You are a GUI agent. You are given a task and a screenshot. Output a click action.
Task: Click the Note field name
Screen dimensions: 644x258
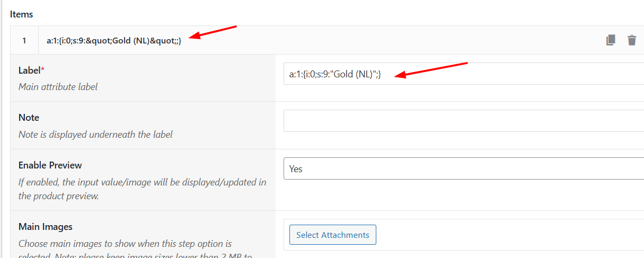[x=29, y=118]
